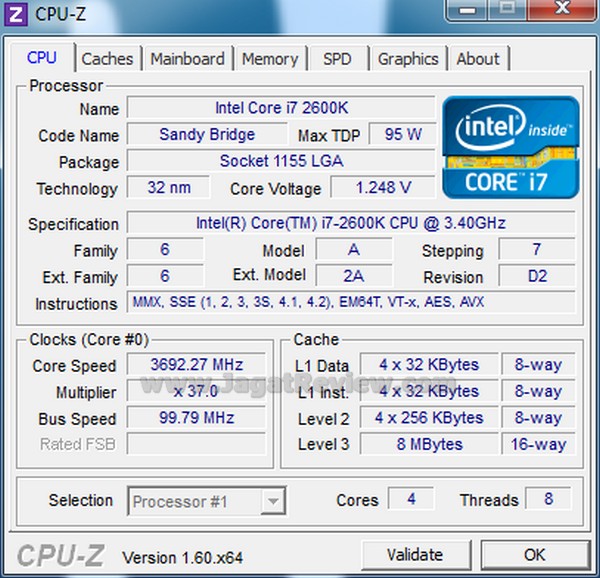This screenshot has width=600, height=578.
Task: Click the Level 2 value 4 x 256 KBytes
Action: [x=429, y=417]
